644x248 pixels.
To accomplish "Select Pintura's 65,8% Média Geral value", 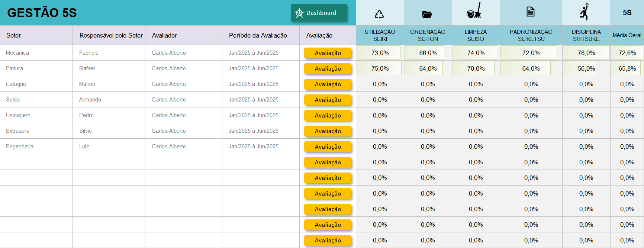I will coord(627,68).
